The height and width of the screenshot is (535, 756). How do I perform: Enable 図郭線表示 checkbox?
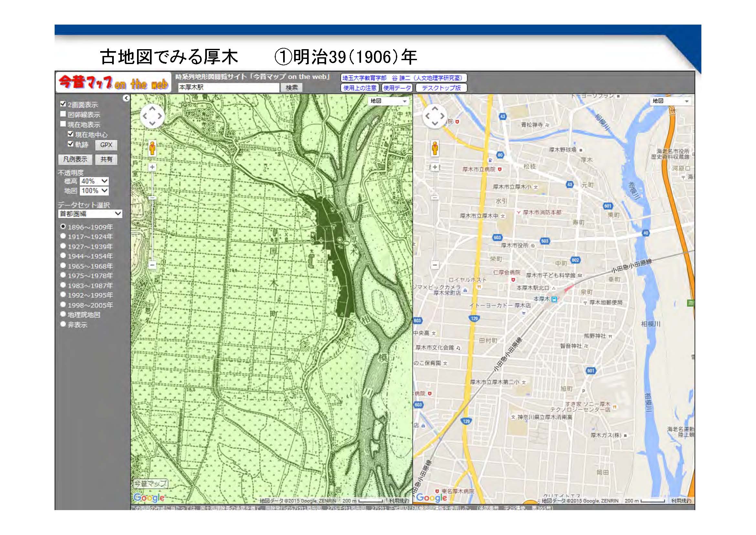pos(63,114)
